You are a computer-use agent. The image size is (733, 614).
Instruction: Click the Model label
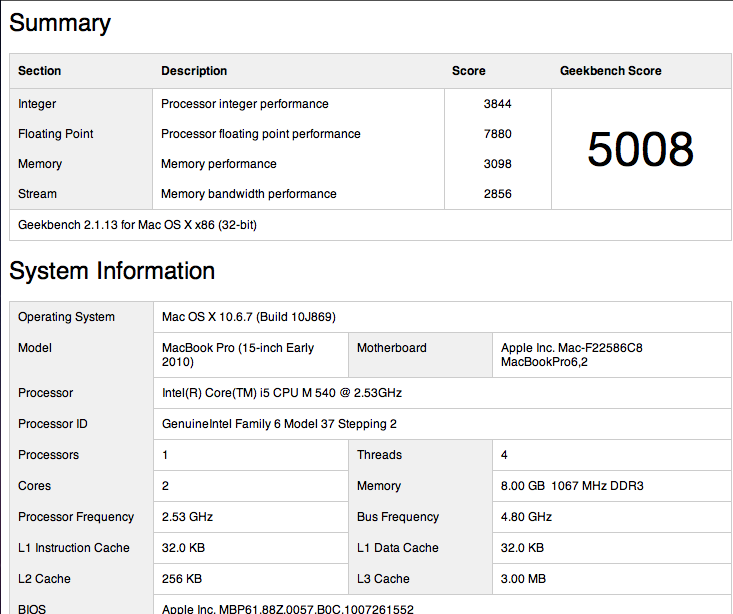(x=35, y=348)
